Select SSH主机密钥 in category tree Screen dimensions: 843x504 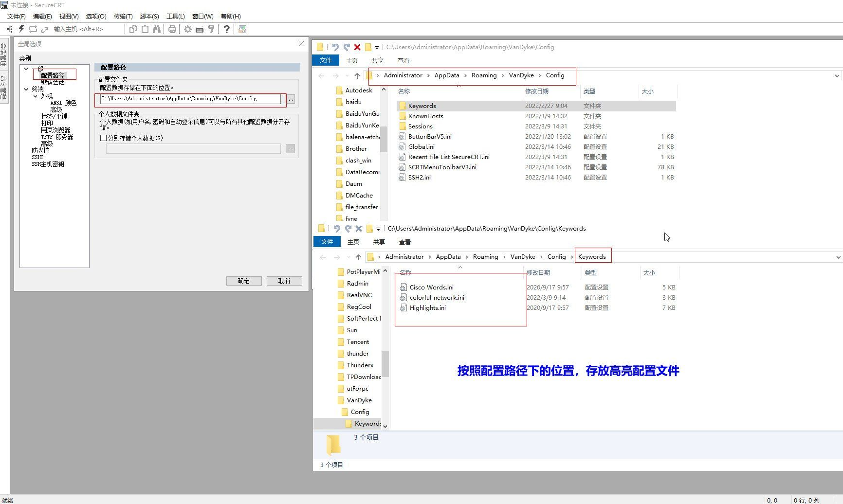(48, 164)
